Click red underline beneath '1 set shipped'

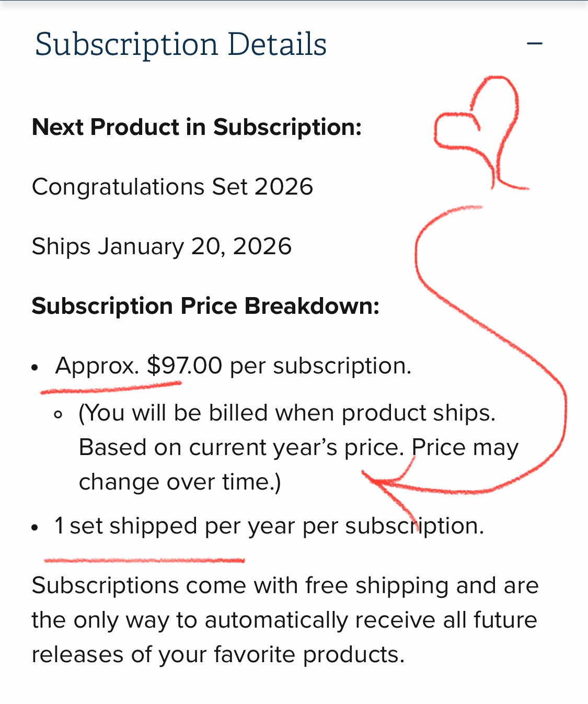coord(144,560)
